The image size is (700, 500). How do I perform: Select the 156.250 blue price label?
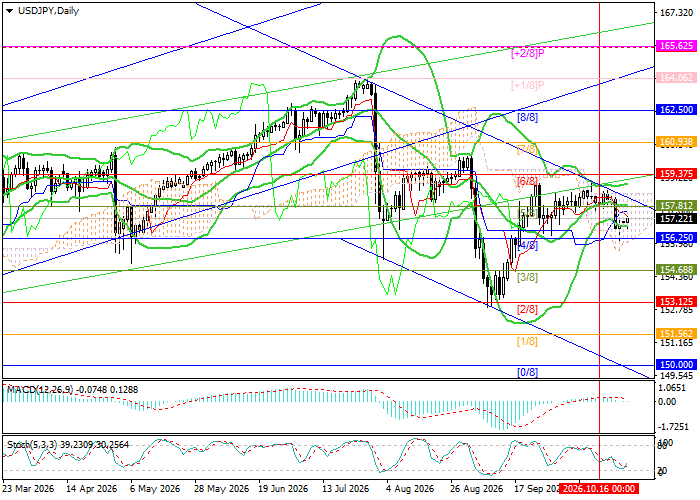click(677, 238)
